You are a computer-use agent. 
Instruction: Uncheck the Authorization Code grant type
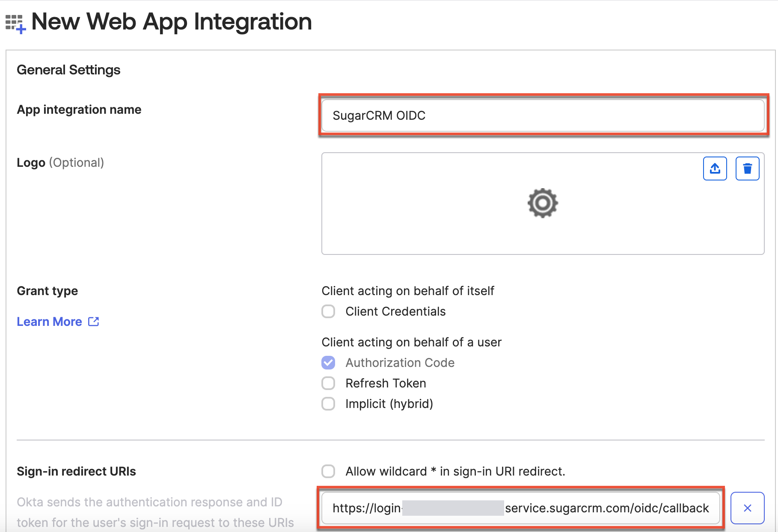pos(328,362)
